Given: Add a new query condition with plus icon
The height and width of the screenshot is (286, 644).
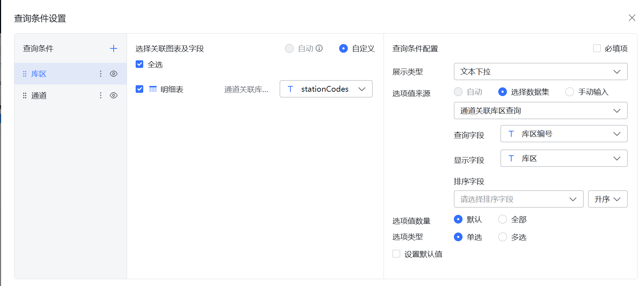Looking at the screenshot, I should 114,48.
